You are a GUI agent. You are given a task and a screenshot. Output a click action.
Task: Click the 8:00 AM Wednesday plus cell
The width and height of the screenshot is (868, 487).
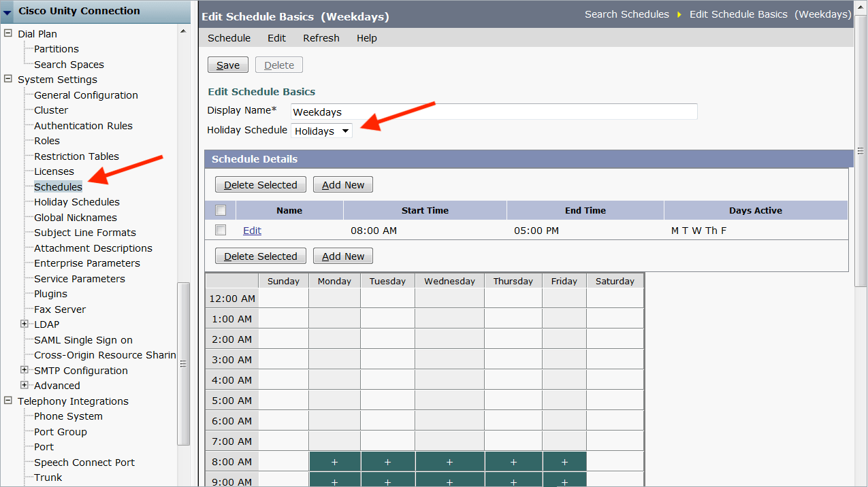point(450,462)
